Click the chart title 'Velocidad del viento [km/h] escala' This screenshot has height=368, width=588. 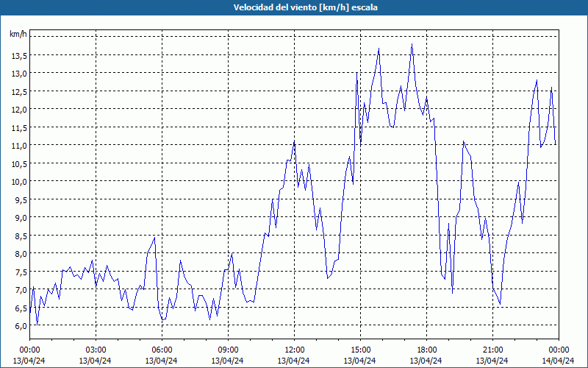tap(305, 7)
